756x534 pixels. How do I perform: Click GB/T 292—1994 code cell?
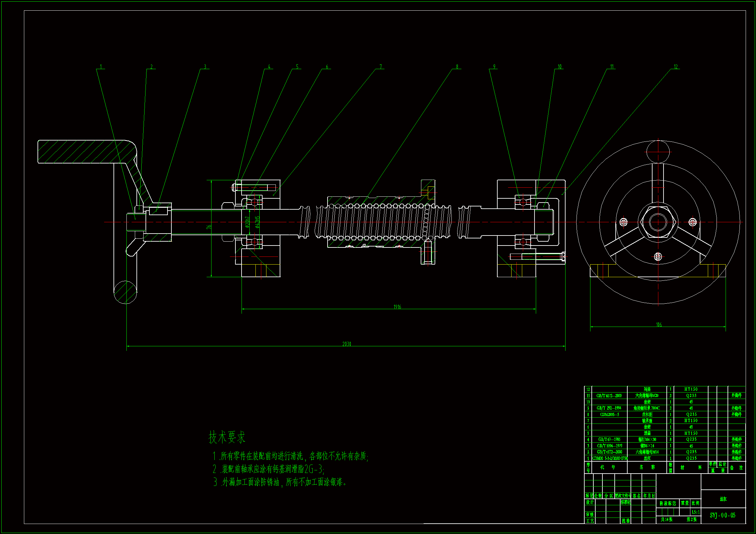(x=609, y=408)
